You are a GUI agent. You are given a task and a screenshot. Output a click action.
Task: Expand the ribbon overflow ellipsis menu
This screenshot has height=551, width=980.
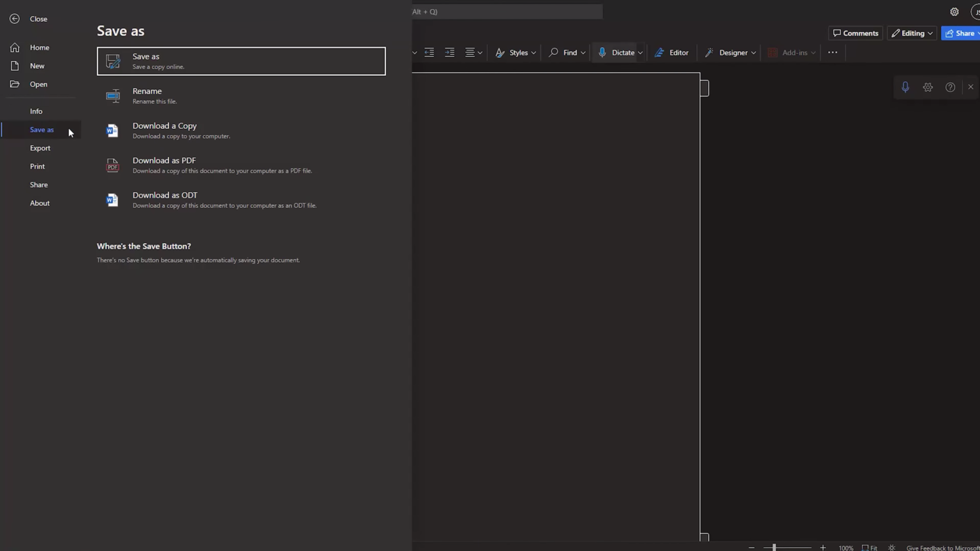(x=833, y=52)
